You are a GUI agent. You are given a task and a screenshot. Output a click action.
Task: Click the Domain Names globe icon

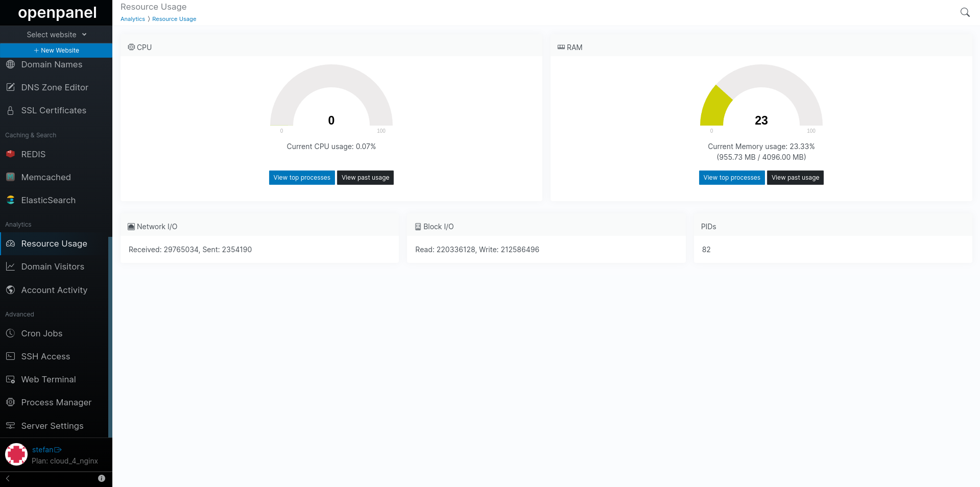pyautogui.click(x=10, y=64)
